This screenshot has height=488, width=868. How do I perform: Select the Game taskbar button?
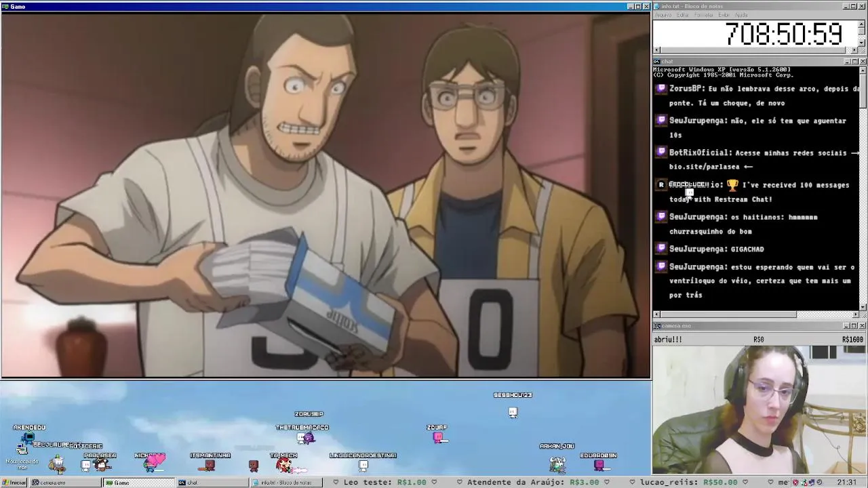click(138, 483)
